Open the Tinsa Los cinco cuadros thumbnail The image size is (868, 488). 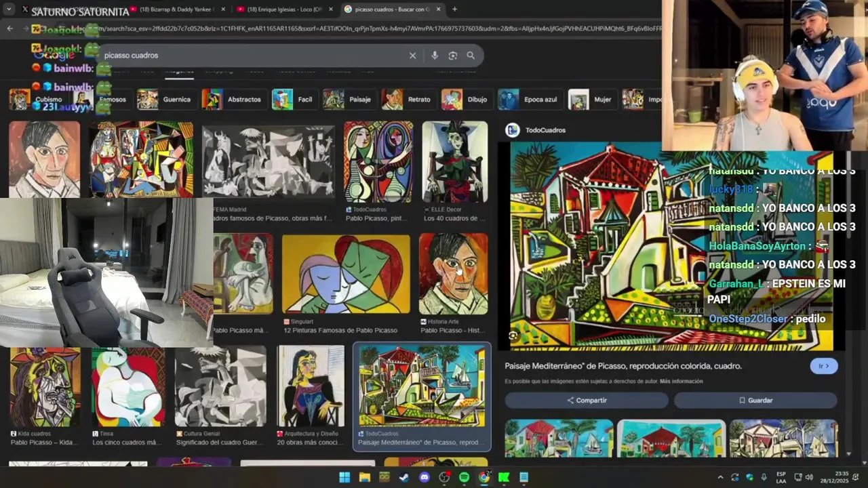(x=128, y=386)
